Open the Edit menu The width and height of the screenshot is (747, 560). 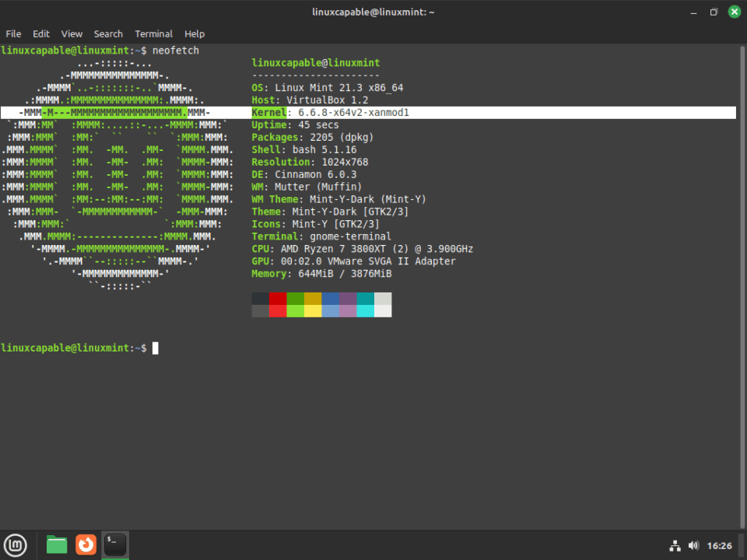[x=40, y=33]
